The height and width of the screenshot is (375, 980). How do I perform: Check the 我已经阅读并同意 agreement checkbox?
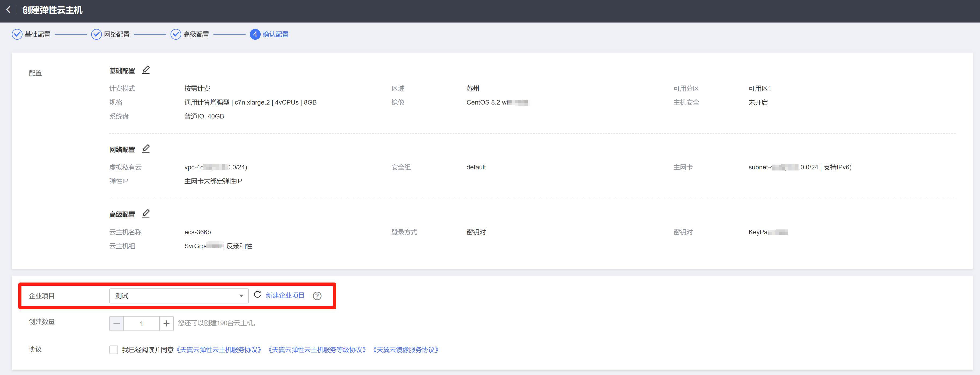(113, 350)
